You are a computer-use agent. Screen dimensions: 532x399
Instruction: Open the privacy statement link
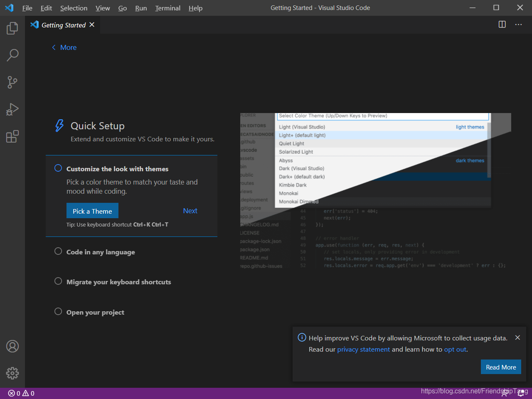[364, 349]
